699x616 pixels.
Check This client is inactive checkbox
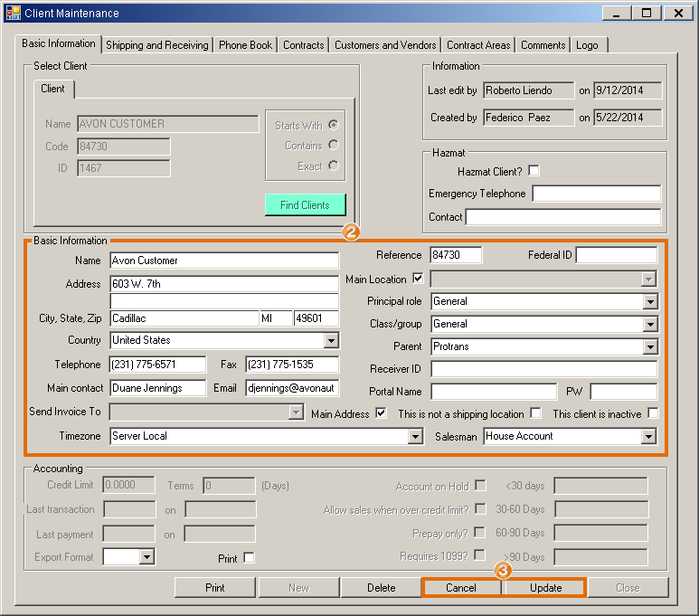point(653,413)
